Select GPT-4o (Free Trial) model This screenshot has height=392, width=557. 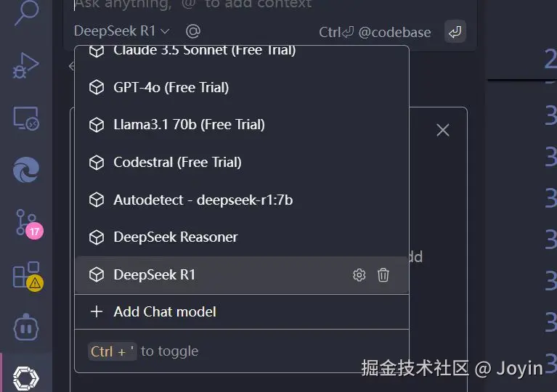[171, 88]
